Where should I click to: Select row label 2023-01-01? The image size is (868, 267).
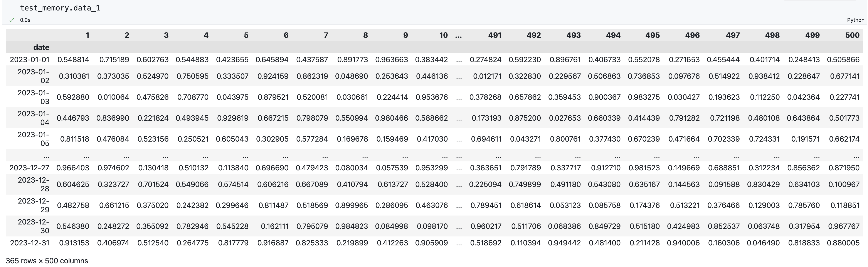tap(30, 60)
